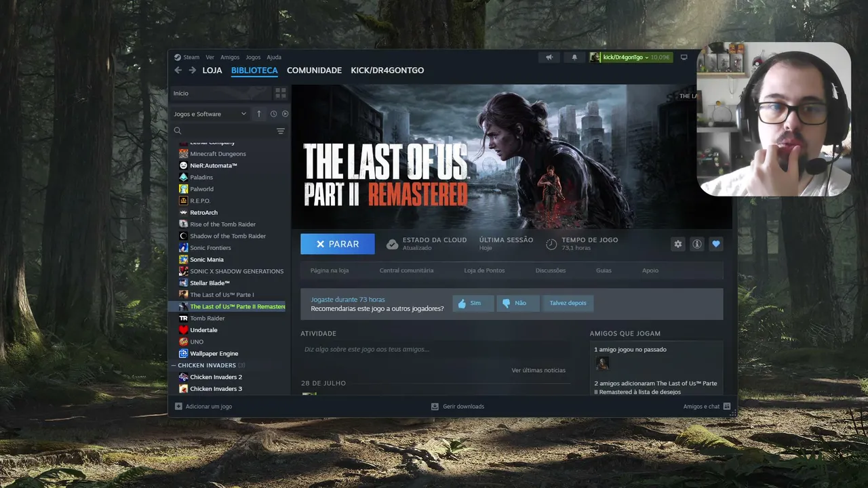Switch library to grid collections view

[x=280, y=93]
